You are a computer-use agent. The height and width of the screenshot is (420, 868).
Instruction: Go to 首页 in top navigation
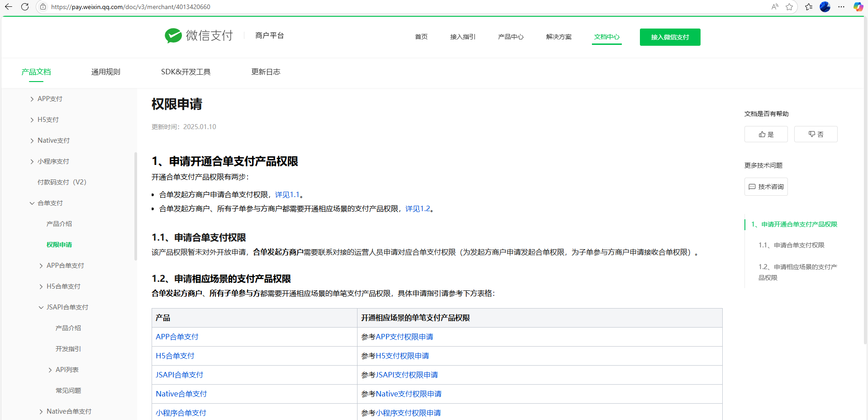click(x=421, y=37)
